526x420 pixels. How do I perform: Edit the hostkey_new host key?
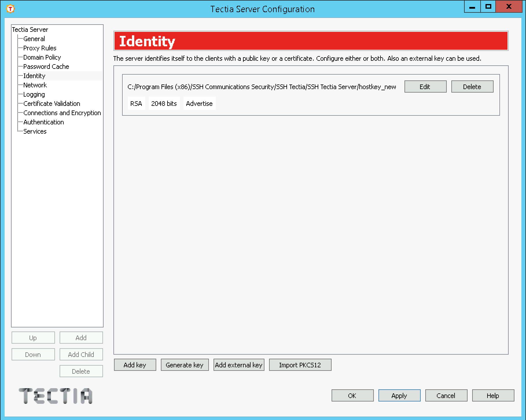click(425, 87)
